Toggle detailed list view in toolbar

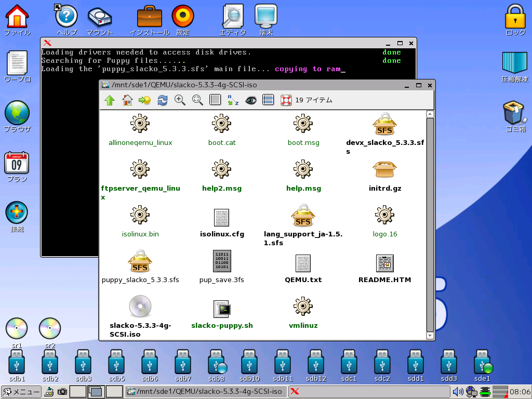coord(268,100)
